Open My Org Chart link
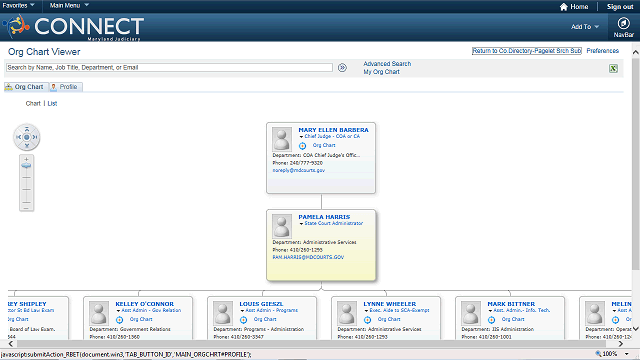This screenshot has height=360, width=640. pos(381,72)
